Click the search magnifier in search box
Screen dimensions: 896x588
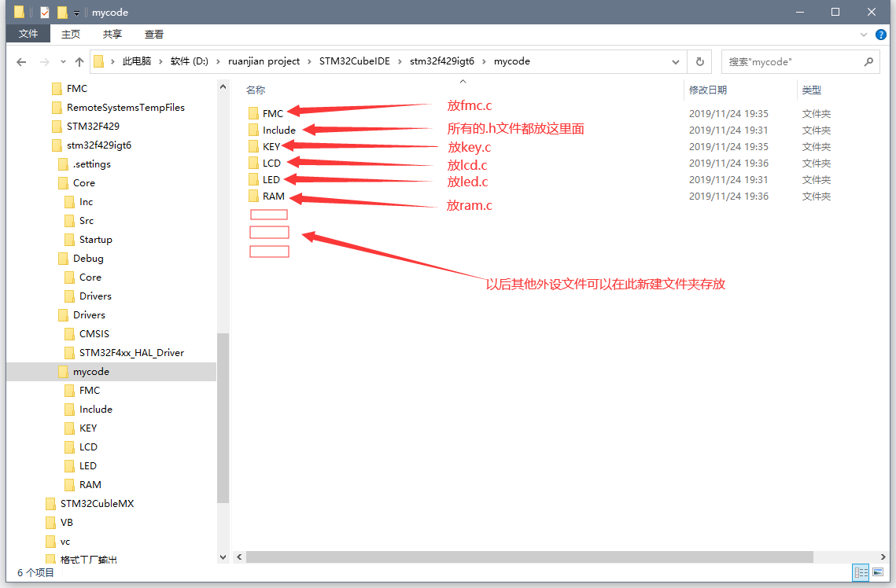click(x=868, y=61)
